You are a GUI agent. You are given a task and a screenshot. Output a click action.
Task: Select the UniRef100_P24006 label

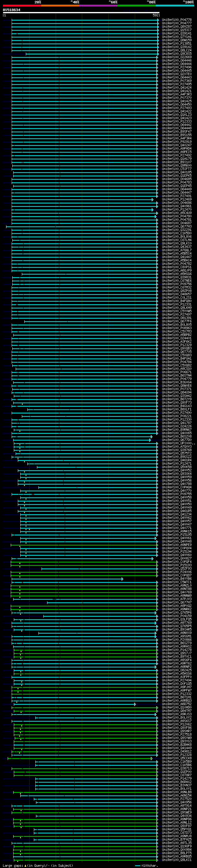(177, 572)
